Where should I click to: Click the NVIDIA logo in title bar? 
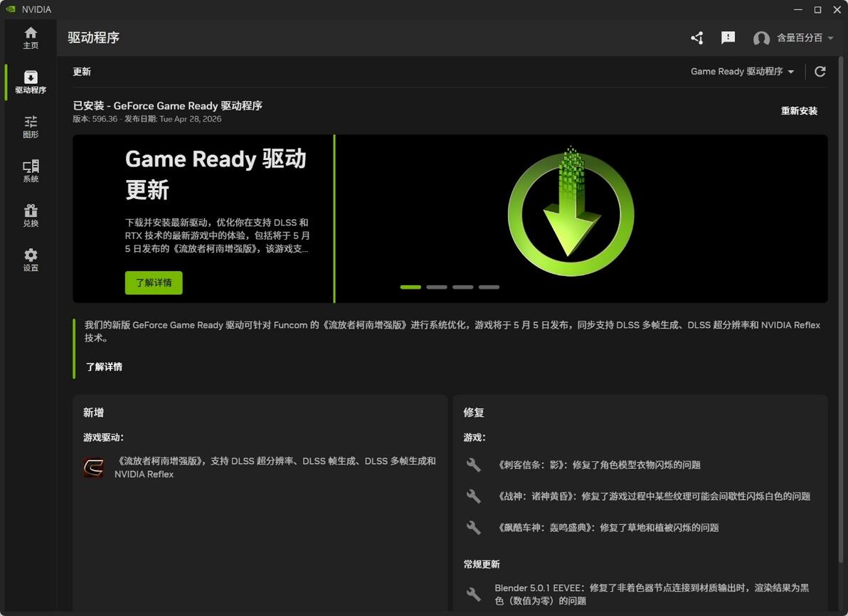point(10,9)
